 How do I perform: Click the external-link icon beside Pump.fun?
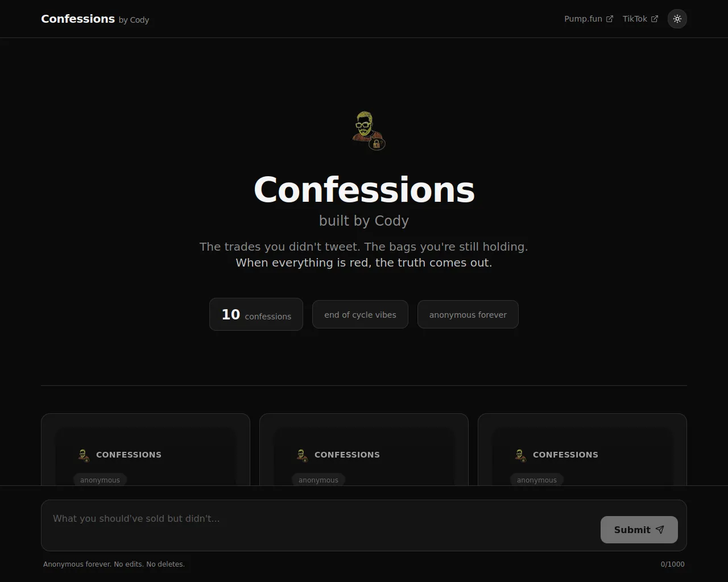click(610, 19)
